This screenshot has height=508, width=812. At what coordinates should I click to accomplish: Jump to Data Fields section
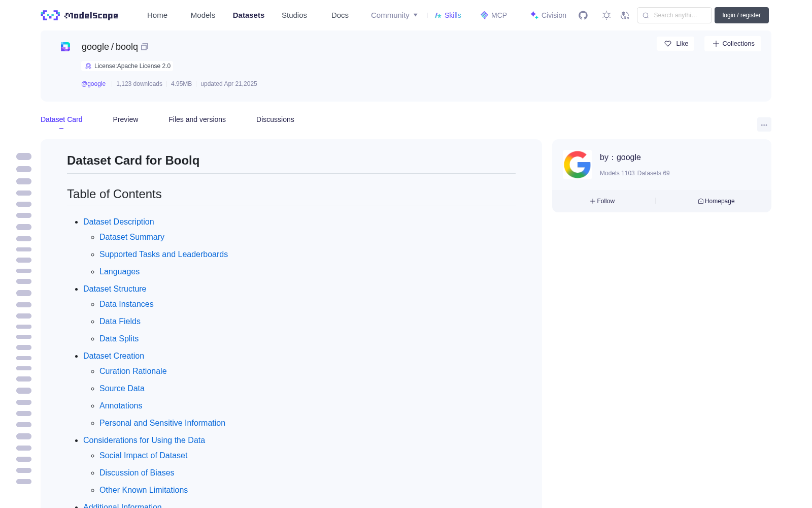[120, 321]
